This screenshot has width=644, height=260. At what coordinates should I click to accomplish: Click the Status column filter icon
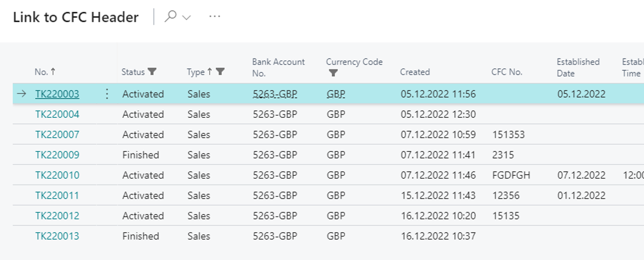tap(152, 72)
